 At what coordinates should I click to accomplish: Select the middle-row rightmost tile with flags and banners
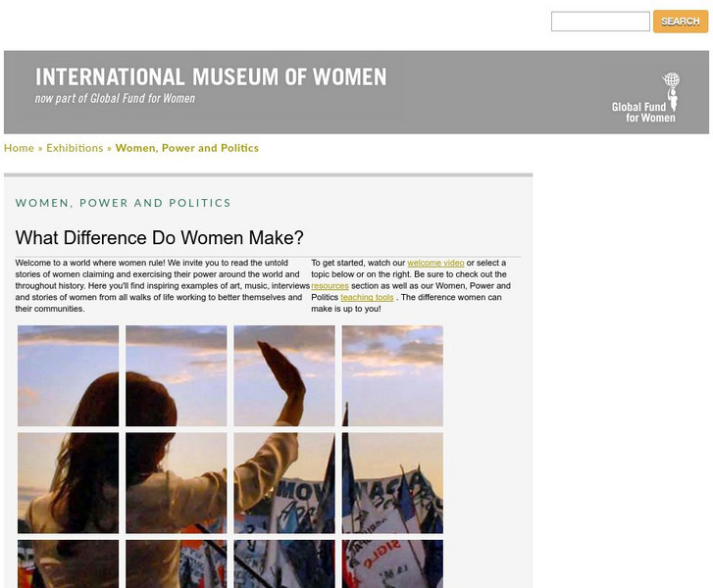(392, 483)
